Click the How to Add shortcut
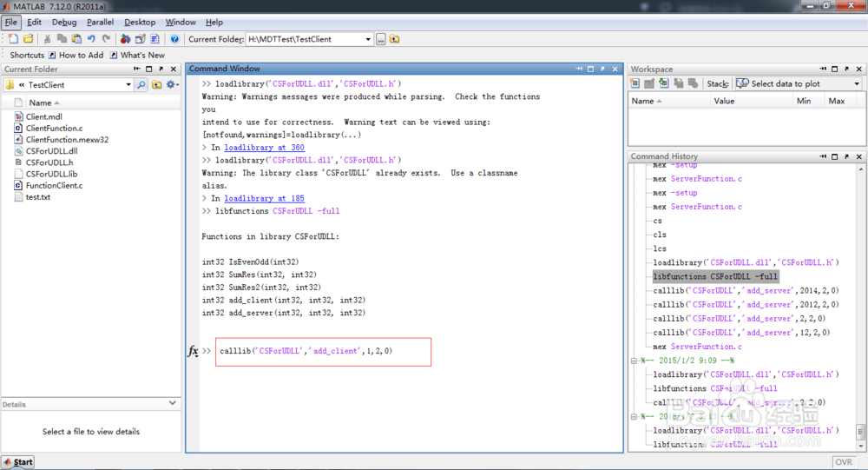 (76, 55)
